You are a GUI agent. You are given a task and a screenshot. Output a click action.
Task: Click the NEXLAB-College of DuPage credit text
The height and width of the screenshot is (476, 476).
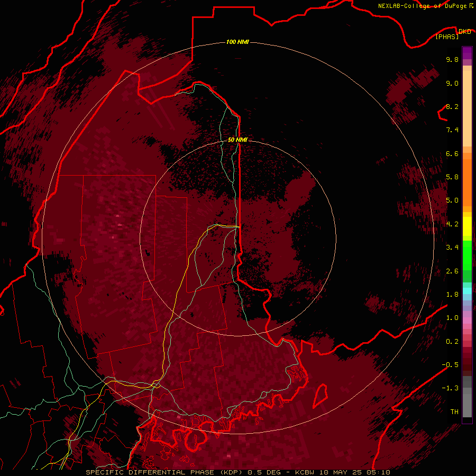tap(422, 6)
